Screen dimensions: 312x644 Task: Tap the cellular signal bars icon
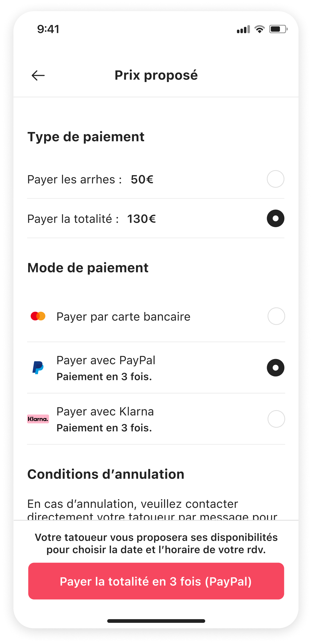(x=243, y=30)
